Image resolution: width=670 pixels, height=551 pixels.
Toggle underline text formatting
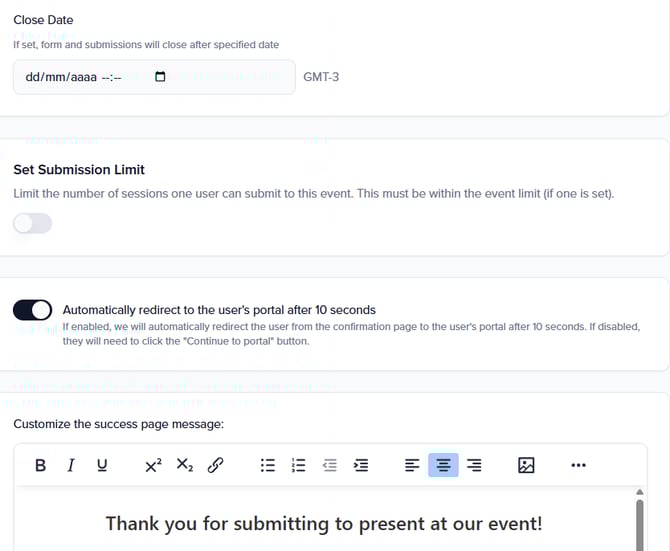coord(102,465)
